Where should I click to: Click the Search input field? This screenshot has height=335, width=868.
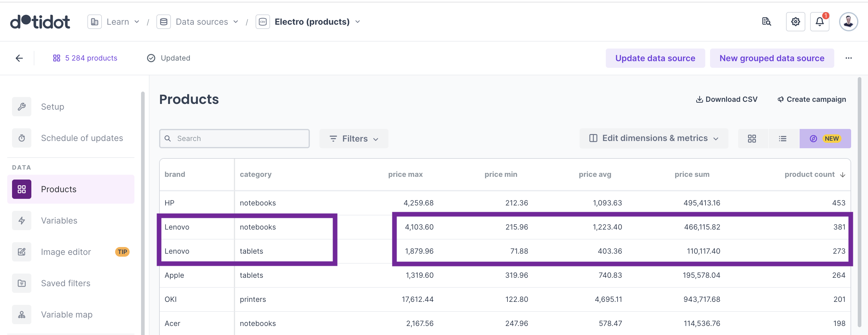click(234, 139)
